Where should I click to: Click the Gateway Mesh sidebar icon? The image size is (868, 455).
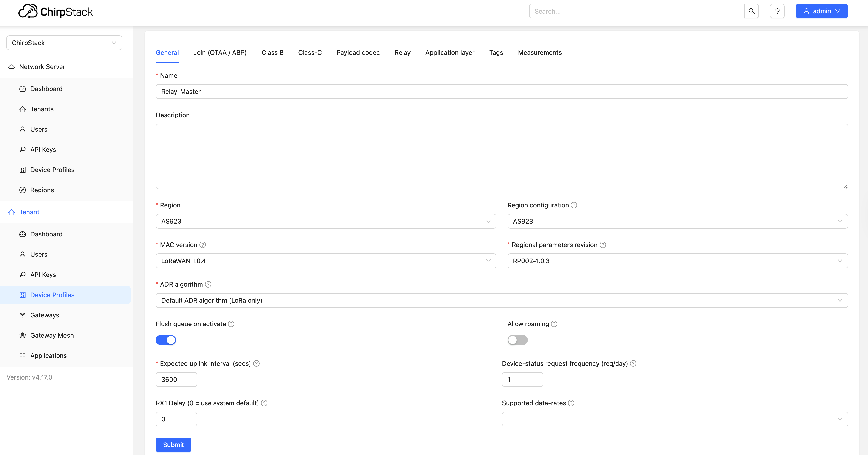click(x=23, y=335)
